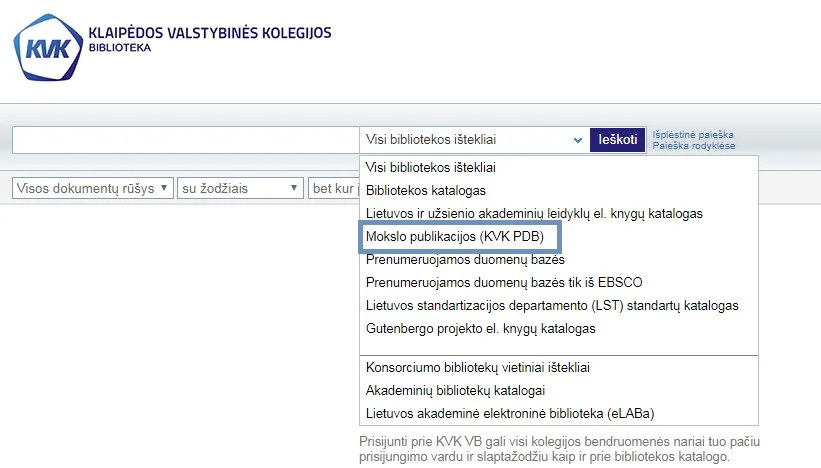Select Akademinių bibliotekų katalogai option
Image resolution: width=821 pixels, height=468 pixels.
click(559, 391)
